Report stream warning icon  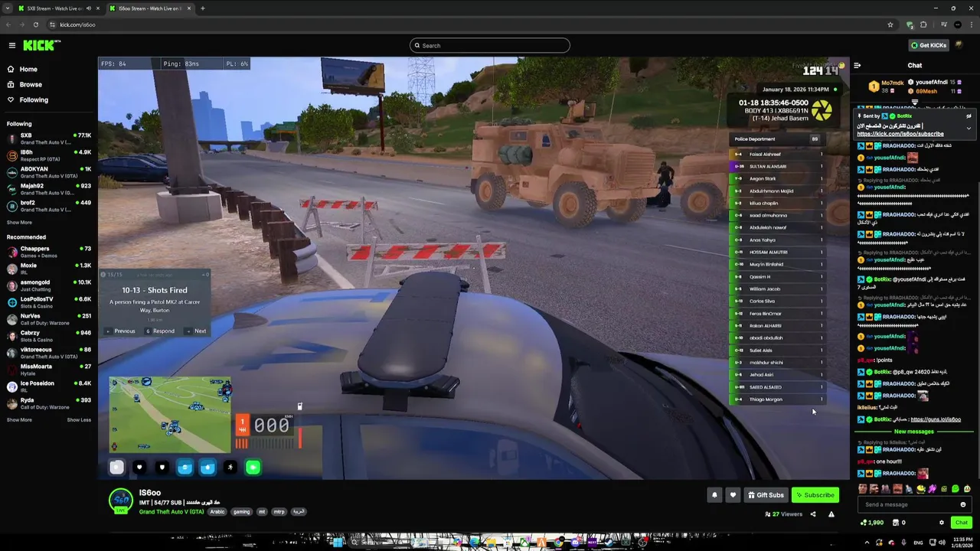pos(831,514)
